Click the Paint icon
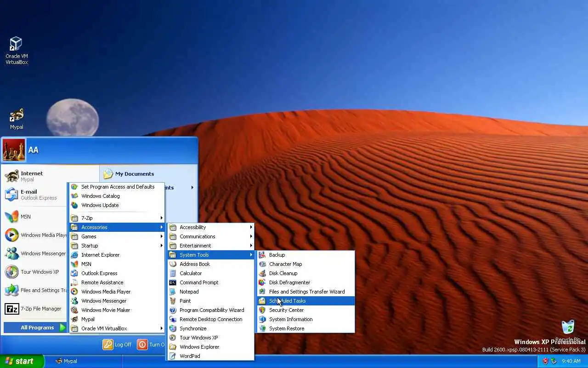Image resolution: width=588 pixels, height=368 pixels. [x=173, y=301]
